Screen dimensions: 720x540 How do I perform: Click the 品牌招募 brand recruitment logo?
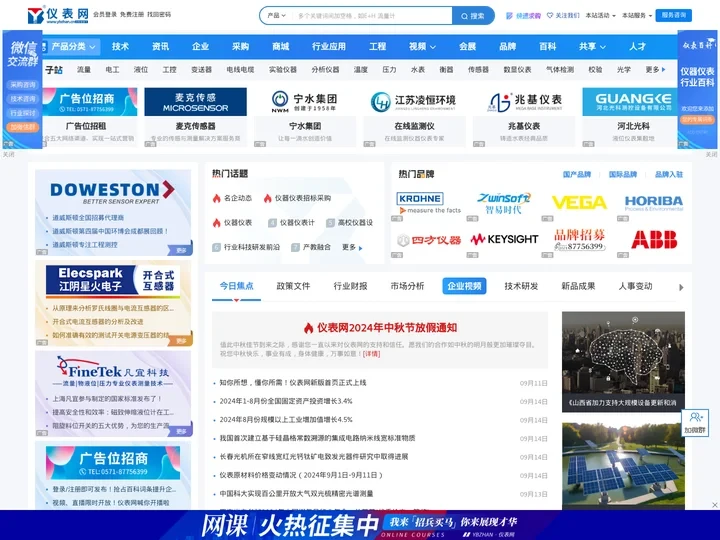[579, 239]
